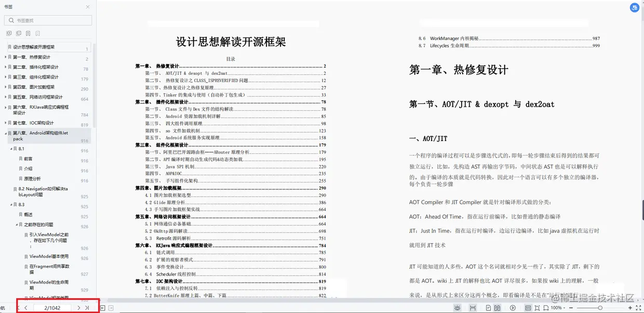Go to first page button

coord(19,308)
